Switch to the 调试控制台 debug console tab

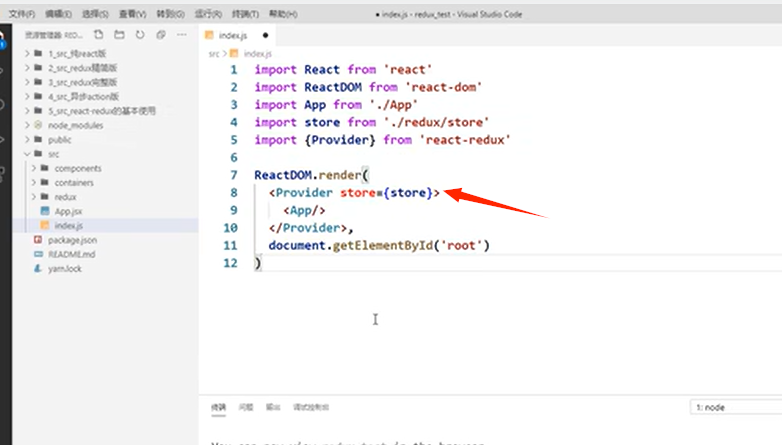point(311,407)
